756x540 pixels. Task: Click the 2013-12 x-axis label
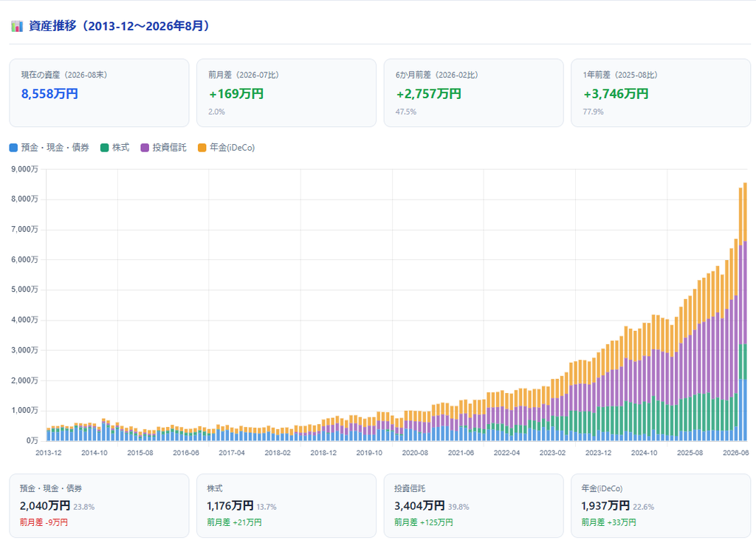(x=49, y=453)
